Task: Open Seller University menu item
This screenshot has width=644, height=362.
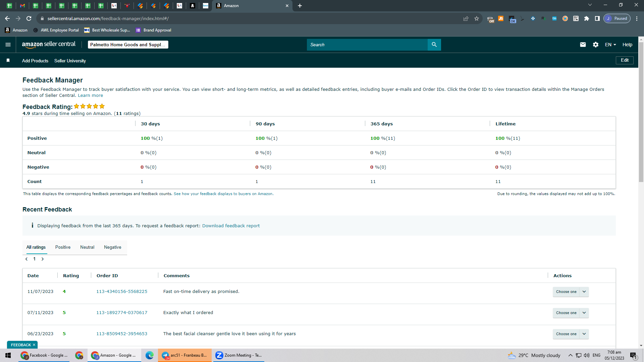Action: pos(70,61)
